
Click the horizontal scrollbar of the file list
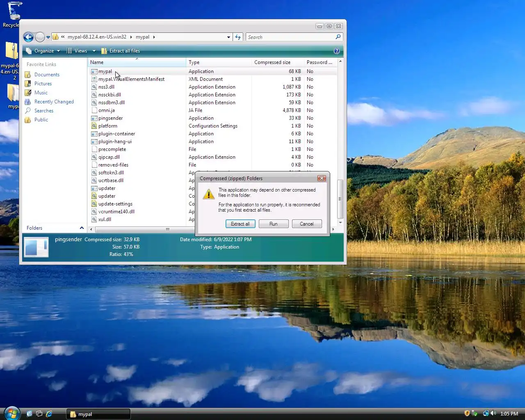[x=168, y=229]
